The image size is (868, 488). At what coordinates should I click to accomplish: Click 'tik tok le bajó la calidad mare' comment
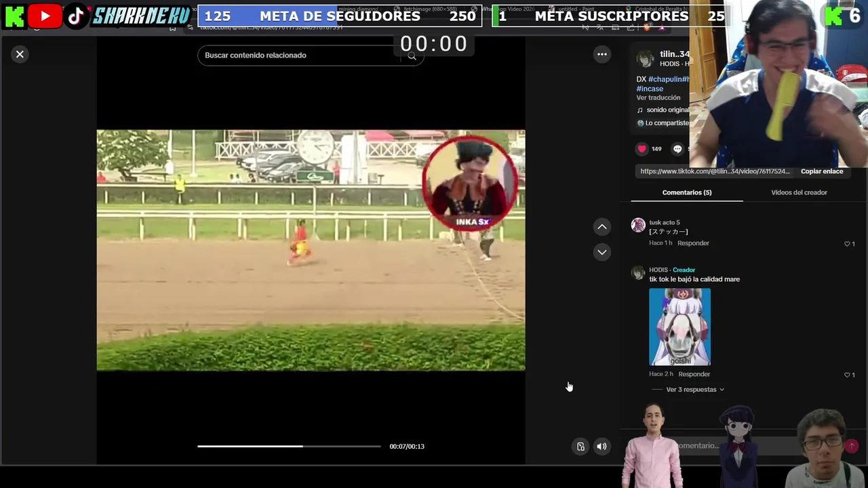[x=694, y=279]
